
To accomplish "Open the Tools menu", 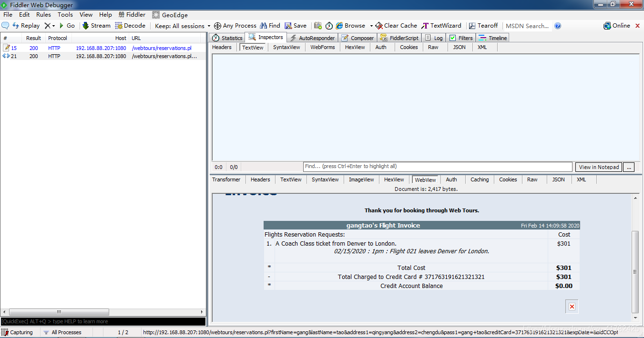I will [x=65, y=15].
